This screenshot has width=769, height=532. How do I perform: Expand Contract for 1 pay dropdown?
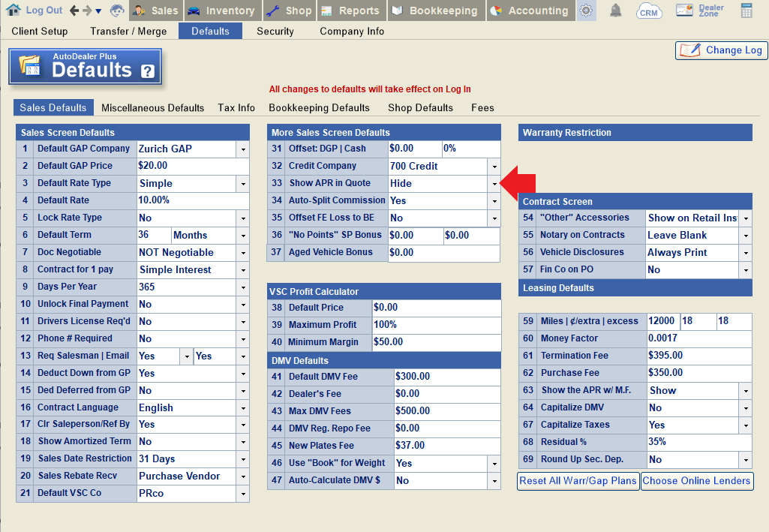[x=243, y=270]
